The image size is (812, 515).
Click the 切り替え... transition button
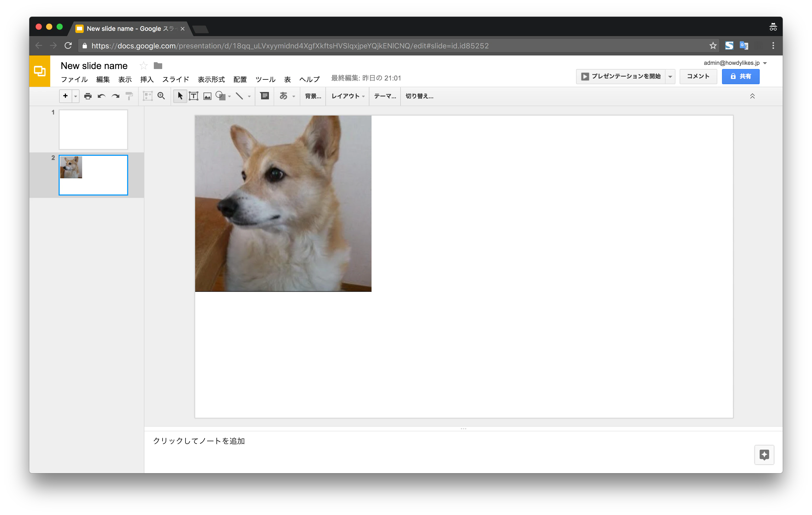[419, 96]
